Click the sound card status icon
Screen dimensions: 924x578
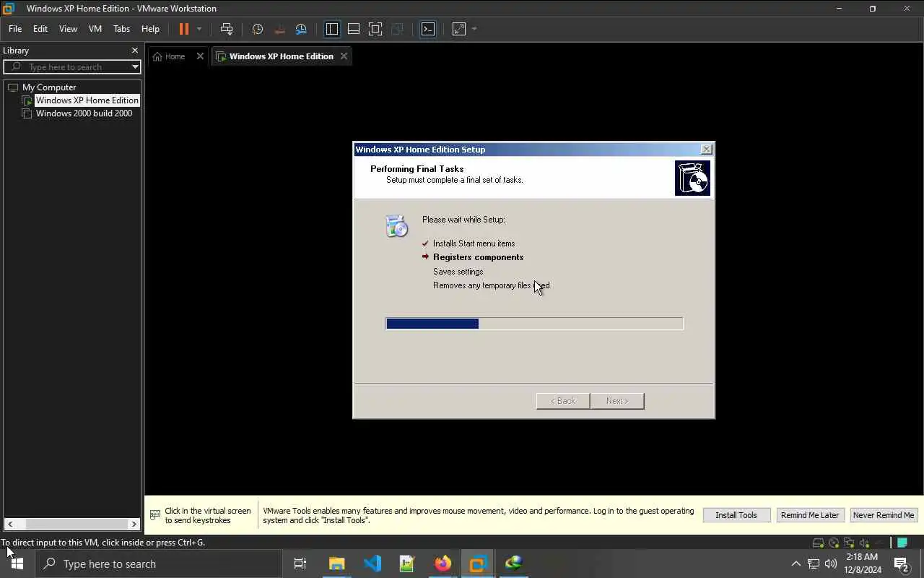point(864,543)
